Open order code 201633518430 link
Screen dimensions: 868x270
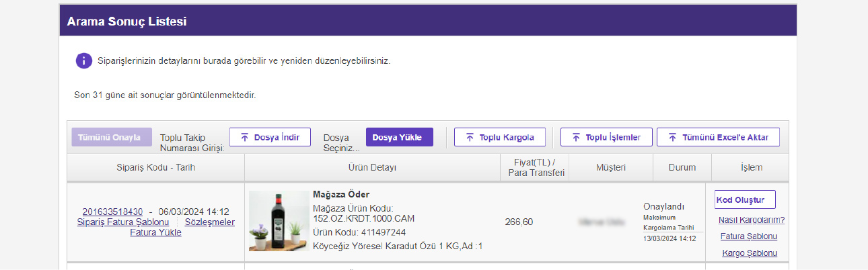pos(112,212)
